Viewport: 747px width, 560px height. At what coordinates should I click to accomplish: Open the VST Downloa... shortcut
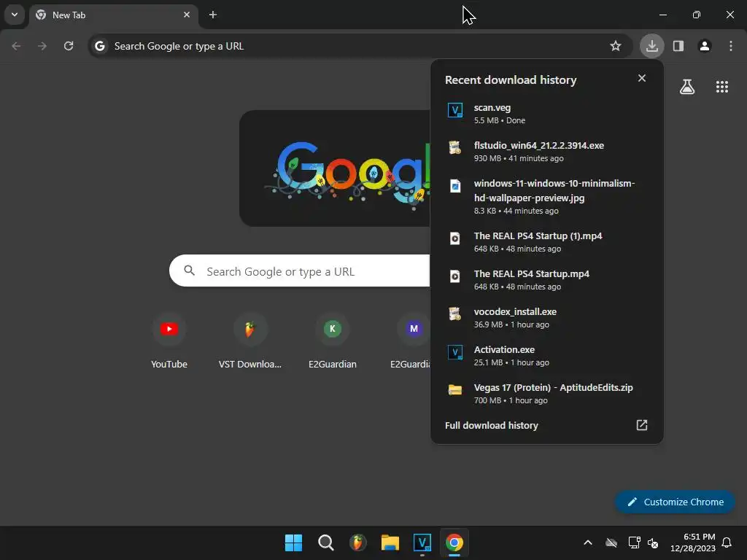pos(250,341)
